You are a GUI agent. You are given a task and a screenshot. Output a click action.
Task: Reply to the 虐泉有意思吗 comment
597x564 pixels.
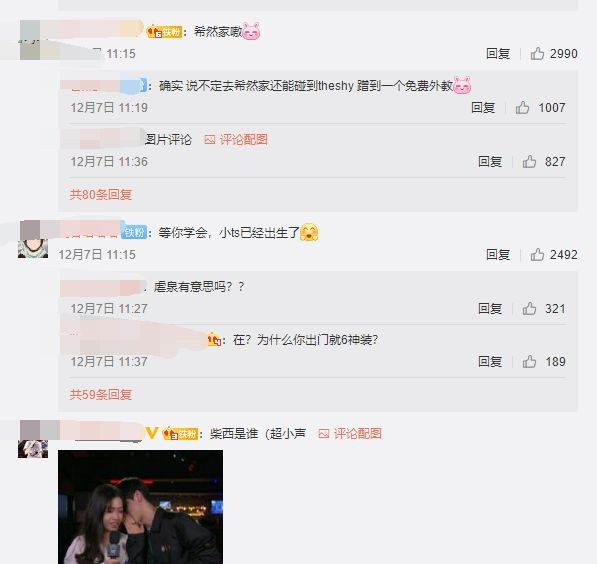pyautogui.click(x=490, y=308)
